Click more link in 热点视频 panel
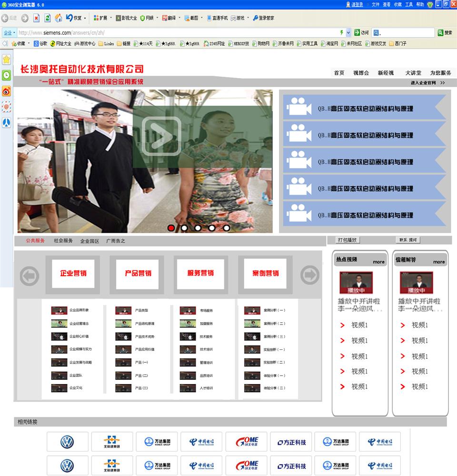The width and height of the screenshot is (457, 476). (x=378, y=262)
